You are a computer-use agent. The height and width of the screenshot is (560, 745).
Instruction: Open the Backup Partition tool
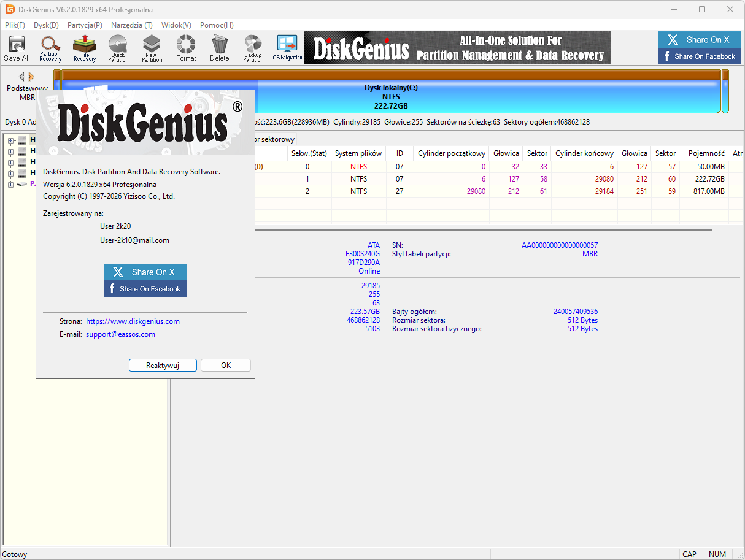[x=253, y=48]
